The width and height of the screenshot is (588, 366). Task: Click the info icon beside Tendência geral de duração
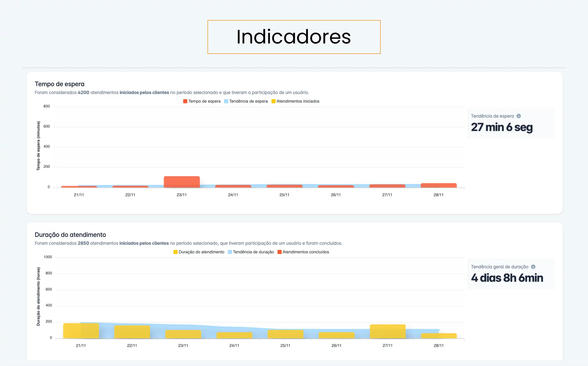tap(533, 267)
